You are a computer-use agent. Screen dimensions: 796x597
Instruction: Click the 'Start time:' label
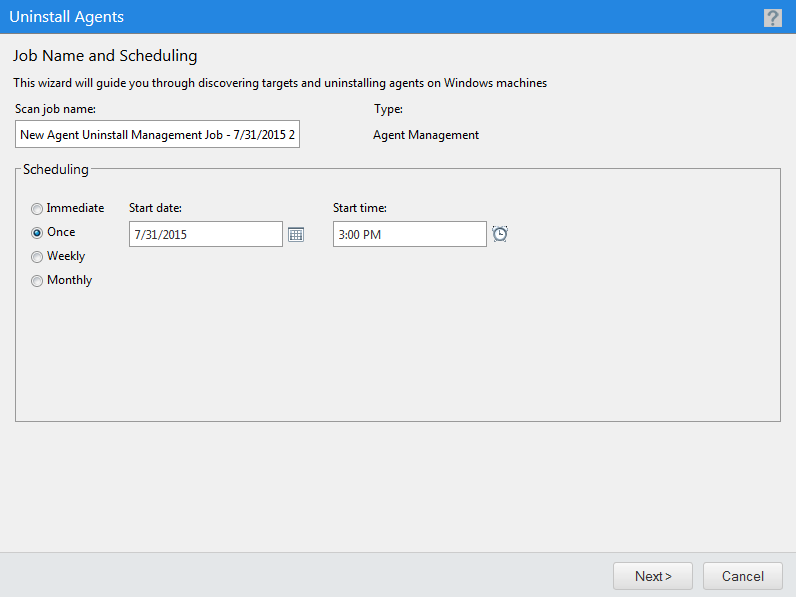[x=360, y=208]
